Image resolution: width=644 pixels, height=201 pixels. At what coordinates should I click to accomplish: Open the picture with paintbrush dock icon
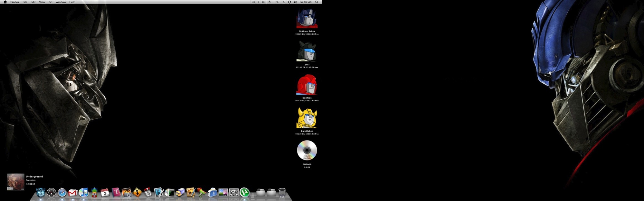191,192
